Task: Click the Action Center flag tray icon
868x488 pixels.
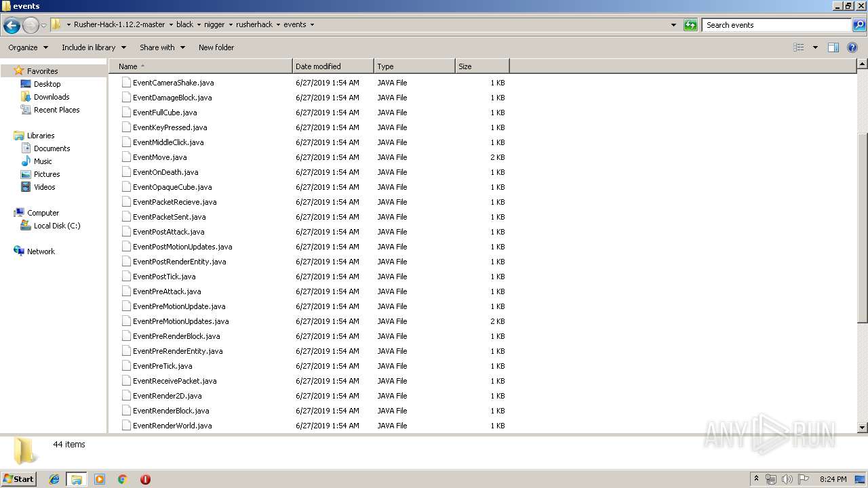Action: 804,479
